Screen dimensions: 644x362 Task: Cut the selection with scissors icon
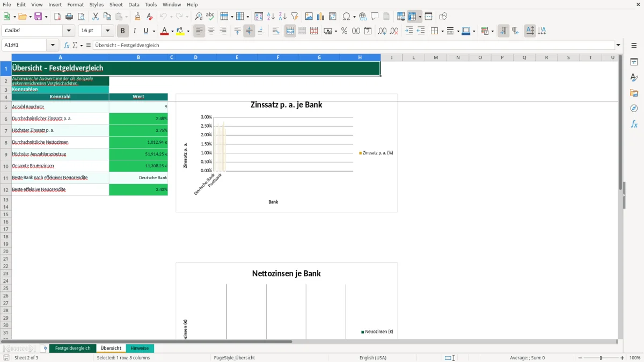(96, 17)
